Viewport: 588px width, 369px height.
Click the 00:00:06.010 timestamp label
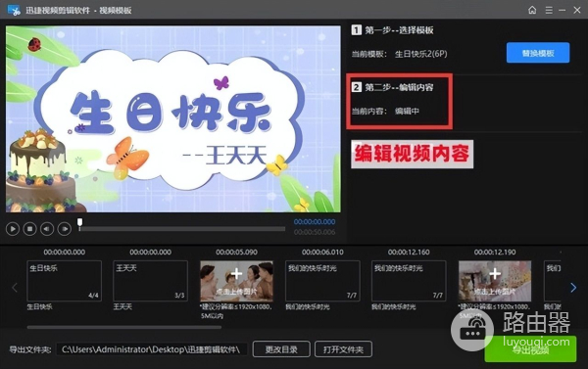click(x=322, y=253)
